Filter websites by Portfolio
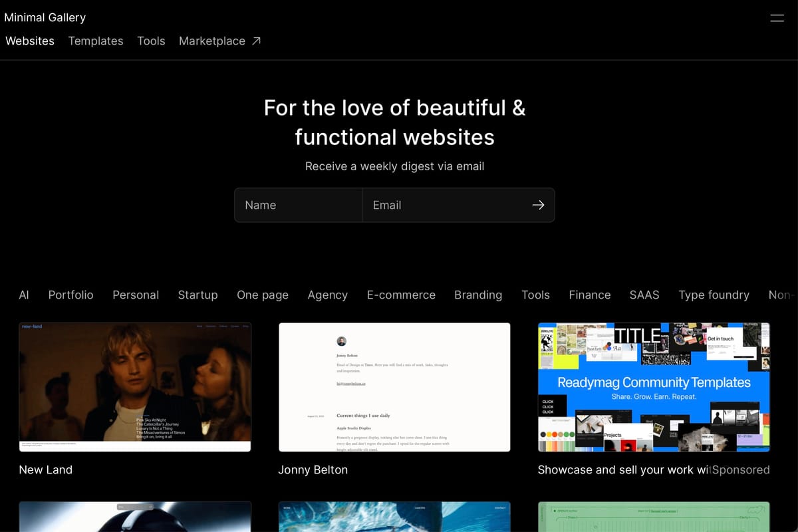This screenshot has height=532, width=798. tap(71, 295)
